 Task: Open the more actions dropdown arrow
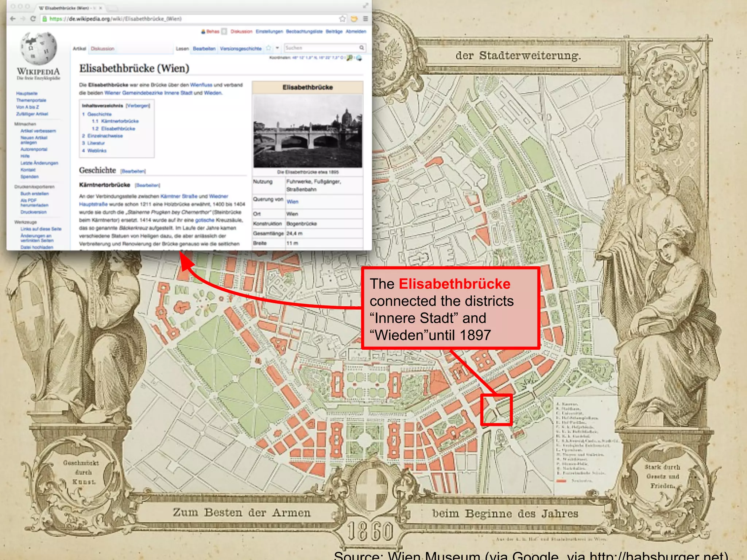coord(277,48)
